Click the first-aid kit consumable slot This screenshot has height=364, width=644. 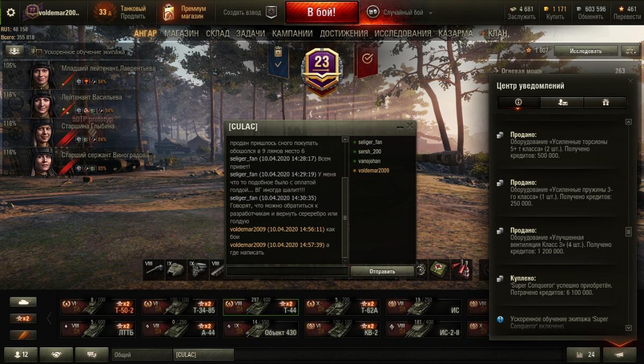[439, 268]
